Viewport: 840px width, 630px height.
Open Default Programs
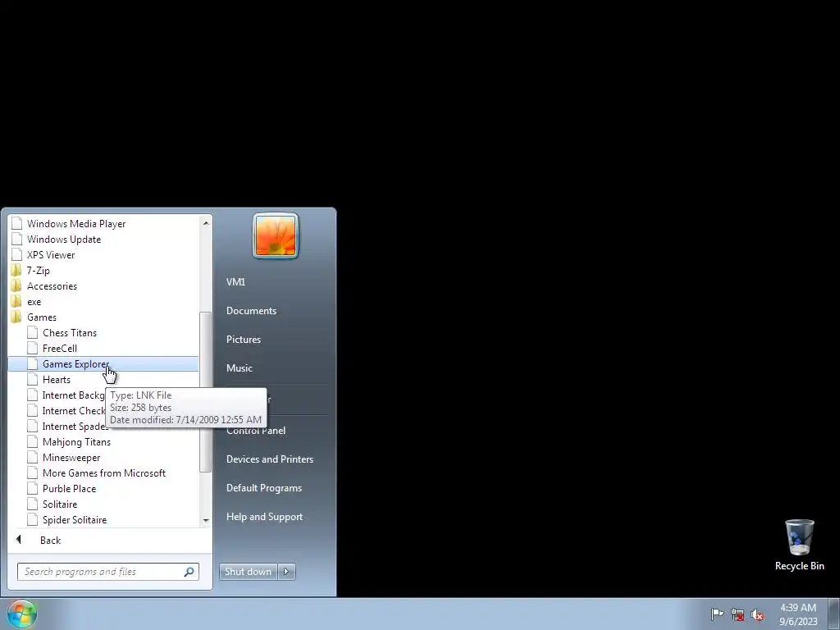(264, 488)
